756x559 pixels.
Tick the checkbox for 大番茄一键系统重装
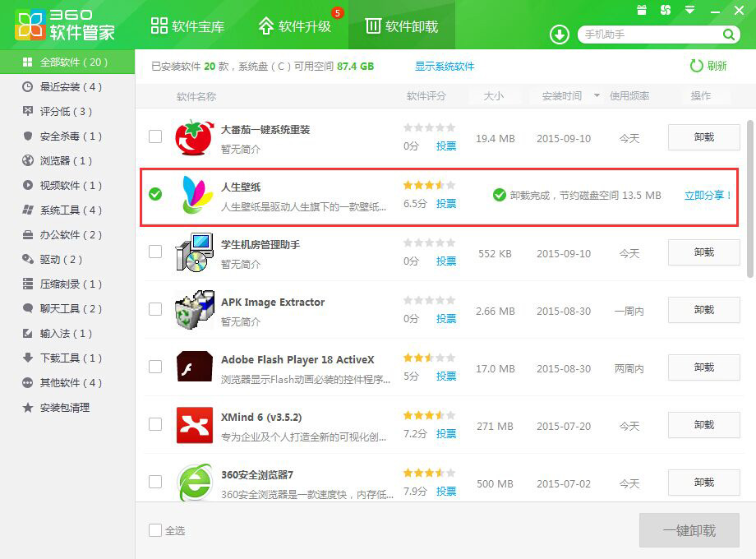(155, 136)
